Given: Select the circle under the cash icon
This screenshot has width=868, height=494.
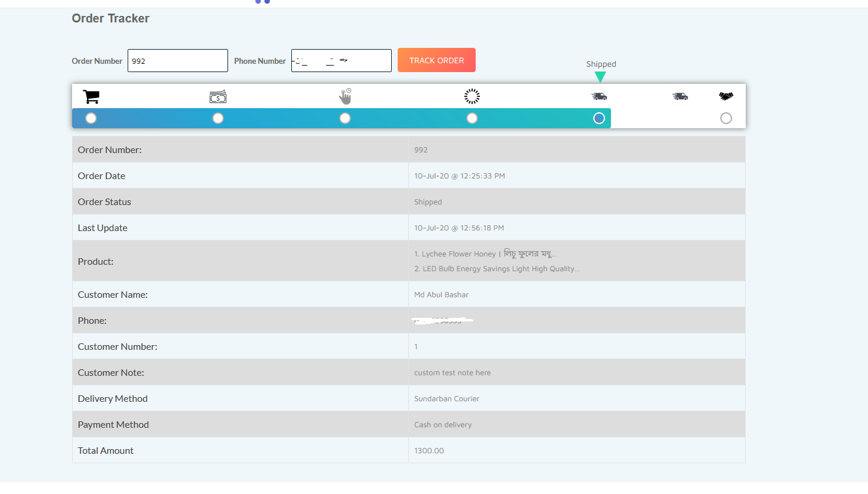Looking at the screenshot, I should point(218,118).
